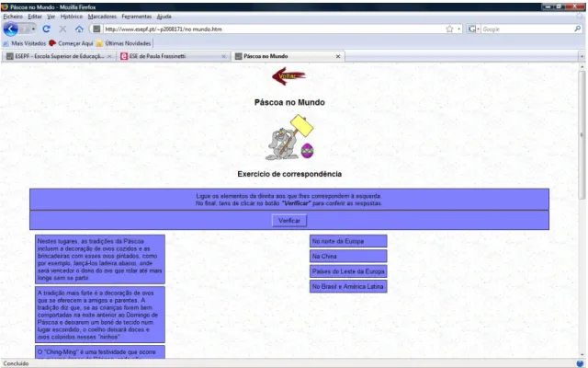Close the ESE de Paula Frassinetti tab
This screenshot has height=368, width=588.
pos(224,56)
